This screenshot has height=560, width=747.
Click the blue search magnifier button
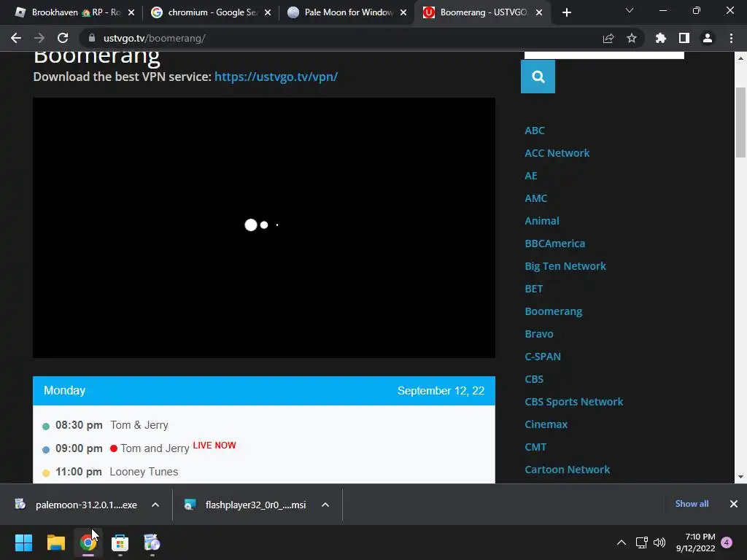coord(538,77)
